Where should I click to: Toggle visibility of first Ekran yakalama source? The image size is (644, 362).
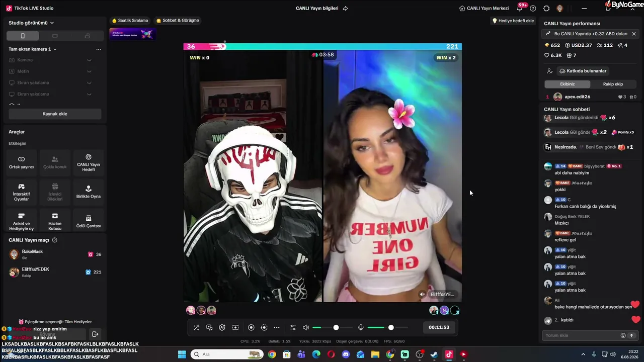click(x=89, y=82)
